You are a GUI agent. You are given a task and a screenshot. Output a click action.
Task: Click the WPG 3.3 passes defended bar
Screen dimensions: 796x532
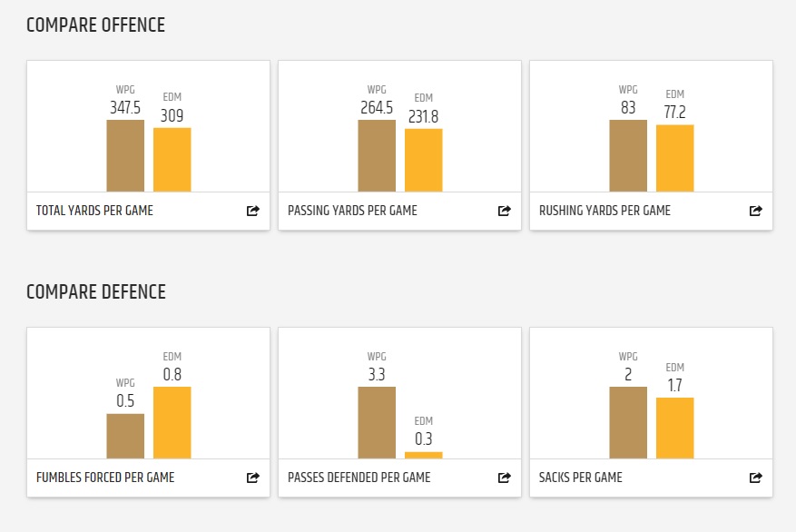pyautogui.click(x=377, y=422)
